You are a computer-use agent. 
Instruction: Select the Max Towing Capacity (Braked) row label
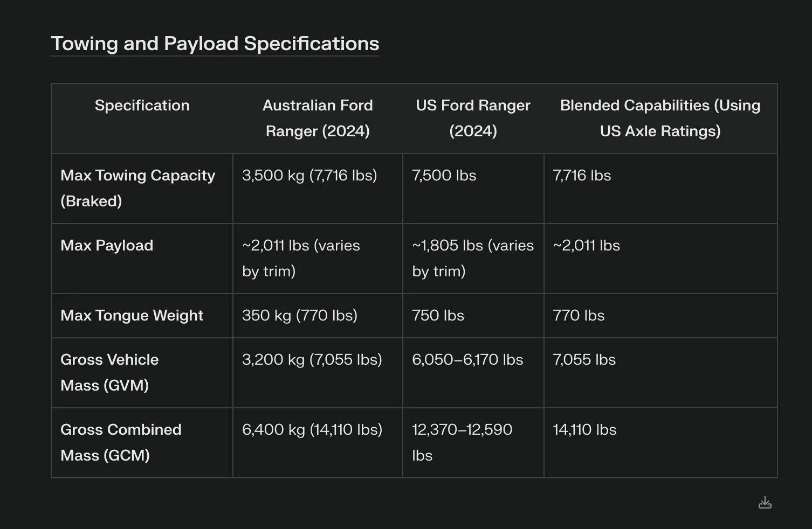pos(138,188)
